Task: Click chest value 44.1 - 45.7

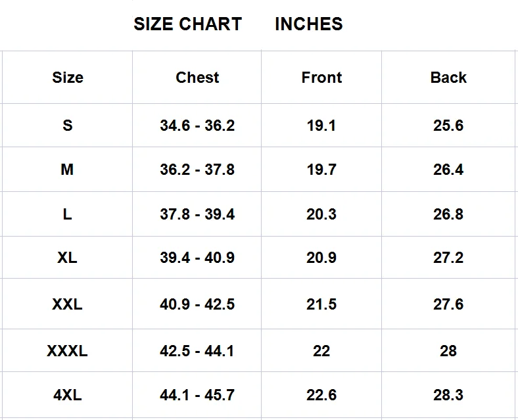Action: click(197, 395)
